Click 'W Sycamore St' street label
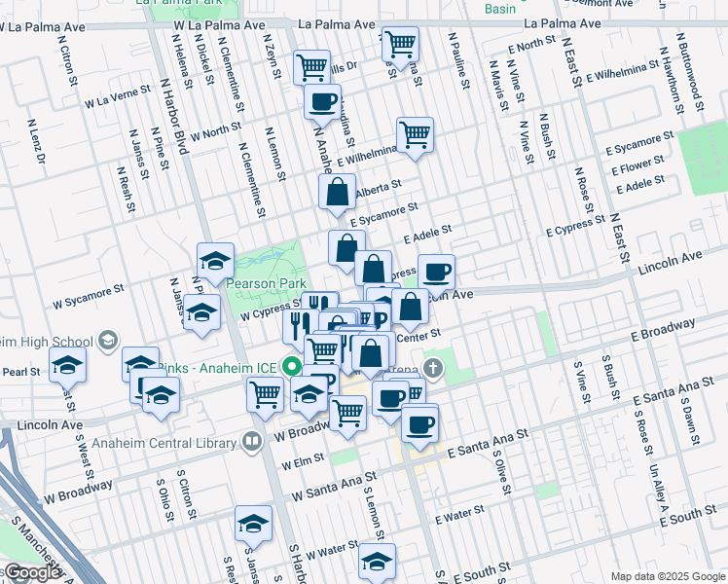Image resolution: width=728 pixels, height=584 pixels. 89,296
